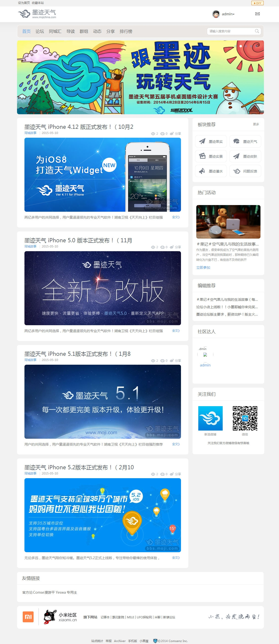
Task: Read full text of 4.12 post
Action: (176, 217)
